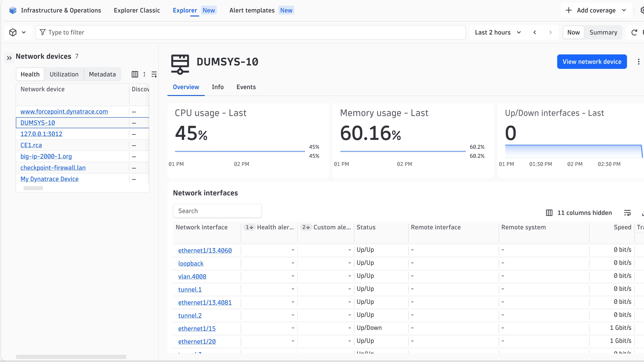Open the Add coverage menu
This screenshot has width=644, height=362.
[596, 10]
